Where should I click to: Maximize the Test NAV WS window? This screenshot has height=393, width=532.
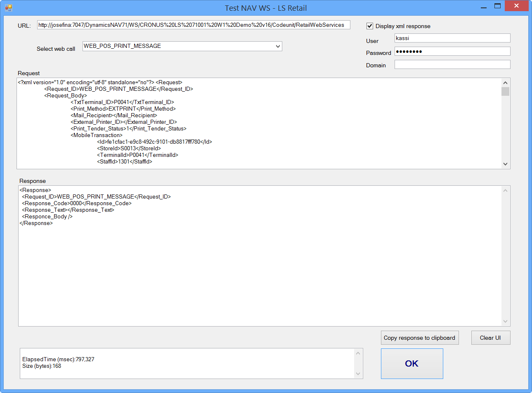click(498, 6)
